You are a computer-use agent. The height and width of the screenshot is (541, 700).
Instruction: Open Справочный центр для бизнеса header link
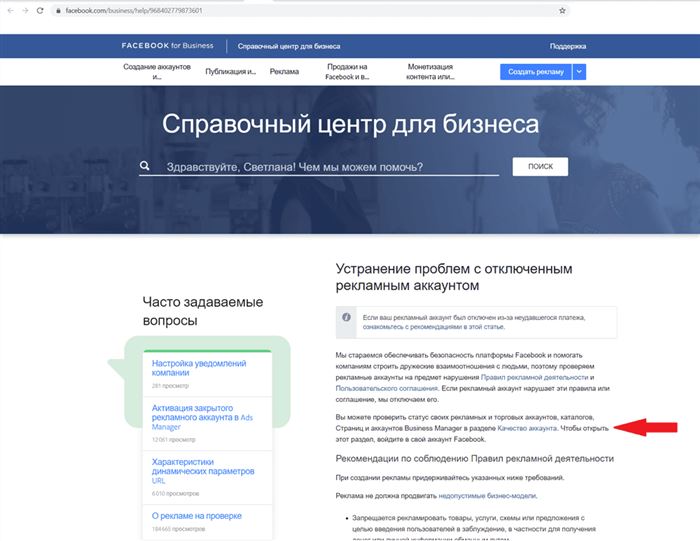point(289,46)
